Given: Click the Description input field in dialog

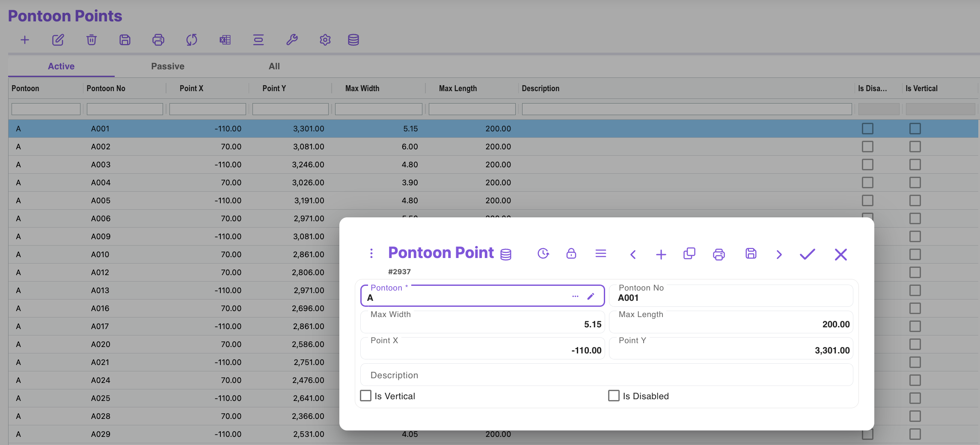Looking at the screenshot, I should (x=606, y=375).
